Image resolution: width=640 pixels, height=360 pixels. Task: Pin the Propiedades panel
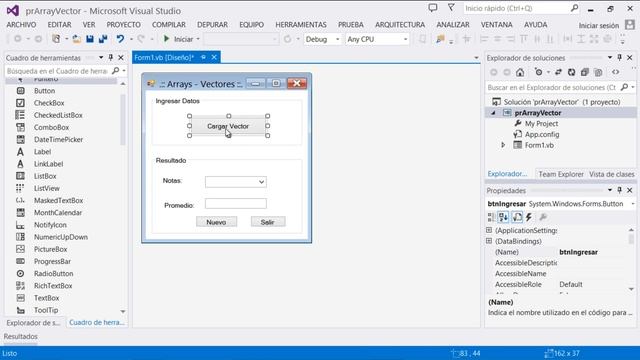pyautogui.click(x=620, y=190)
